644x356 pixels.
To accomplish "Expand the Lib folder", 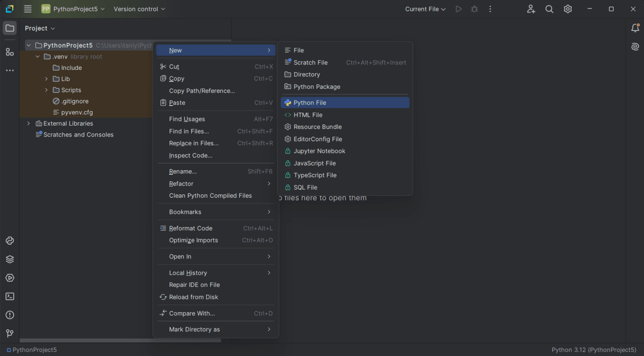I will [46, 79].
